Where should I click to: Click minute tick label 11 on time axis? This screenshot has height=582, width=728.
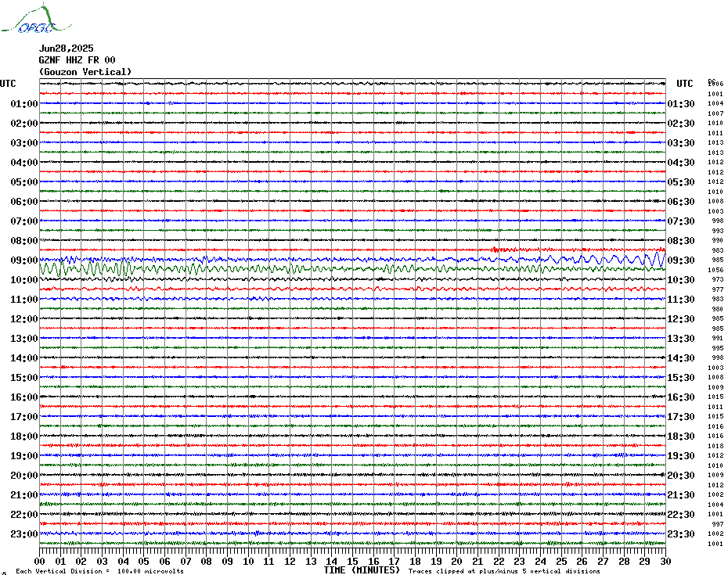269,562
